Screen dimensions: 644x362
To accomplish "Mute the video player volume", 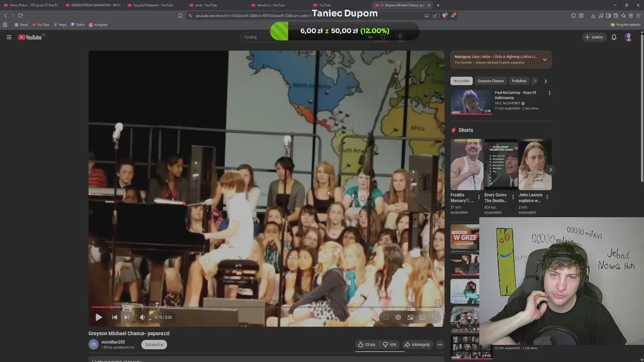I will (x=142, y=317).
